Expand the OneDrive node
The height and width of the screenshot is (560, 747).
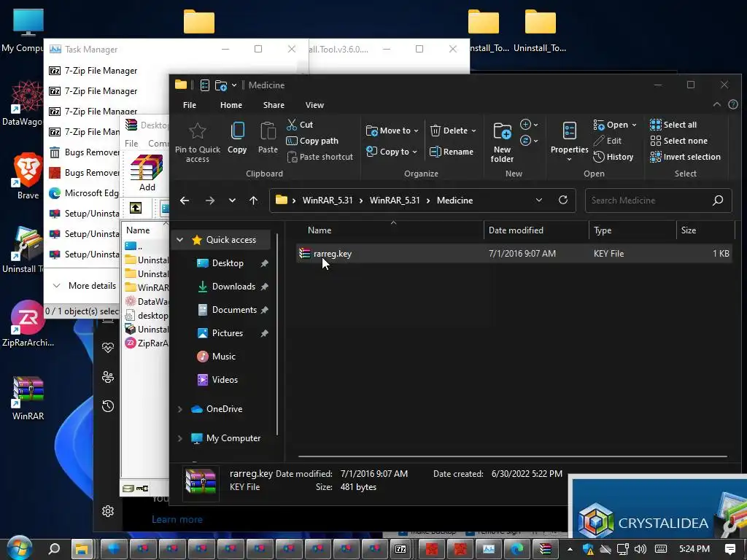click(180, 409)
